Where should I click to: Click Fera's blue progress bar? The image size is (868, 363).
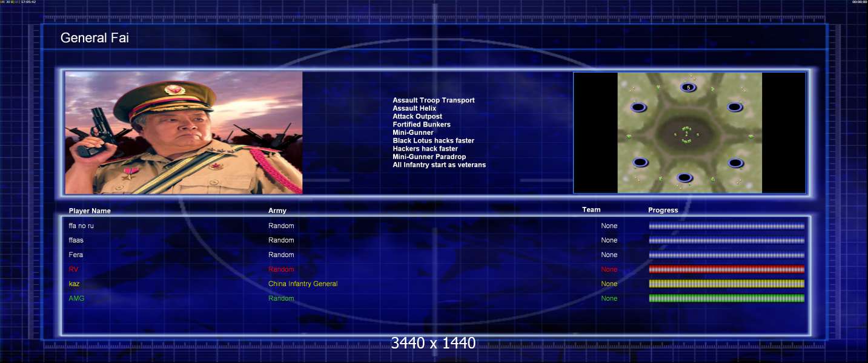pos(727,255)
